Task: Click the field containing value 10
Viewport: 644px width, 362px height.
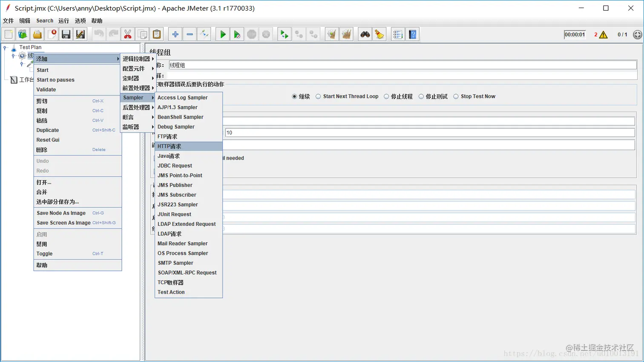Action: coord(430,133)
